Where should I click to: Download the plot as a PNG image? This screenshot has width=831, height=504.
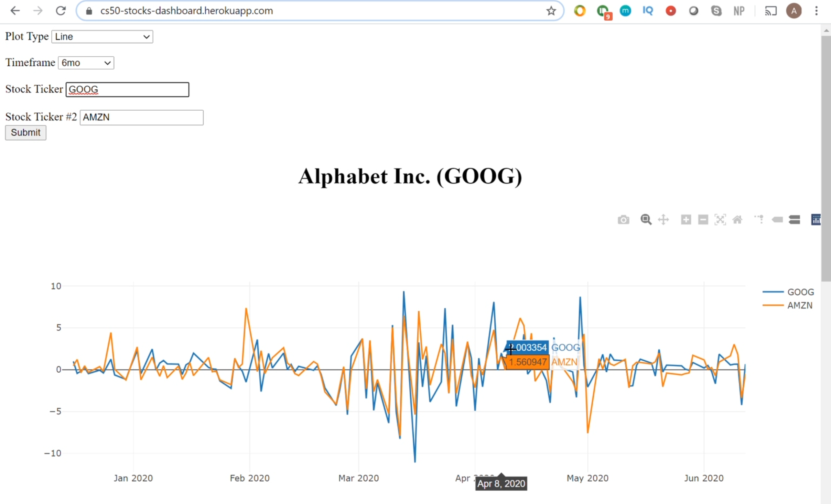click(x=623, y=219)
